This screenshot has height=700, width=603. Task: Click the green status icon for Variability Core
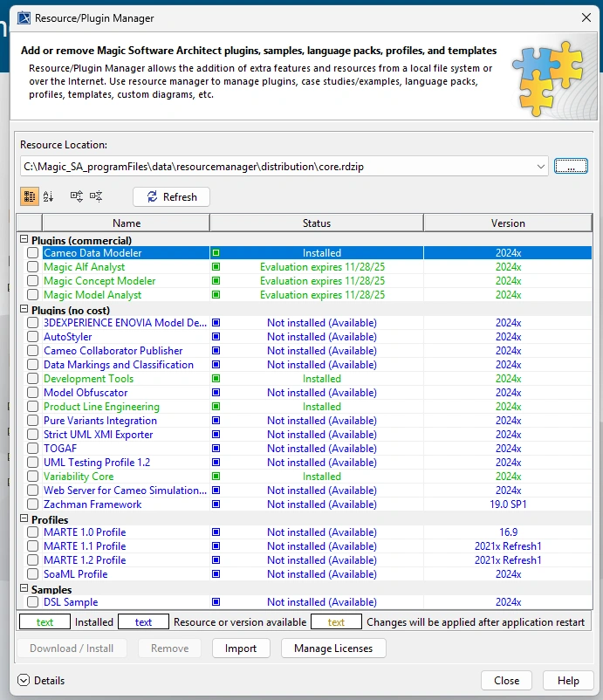[216, 477]
